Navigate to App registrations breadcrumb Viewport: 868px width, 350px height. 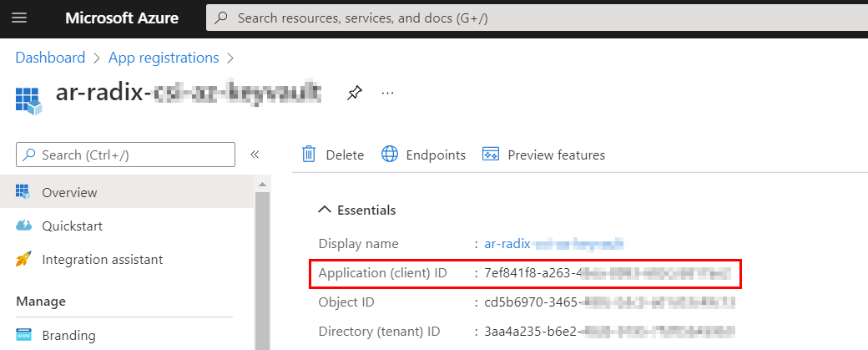(164, 58)
